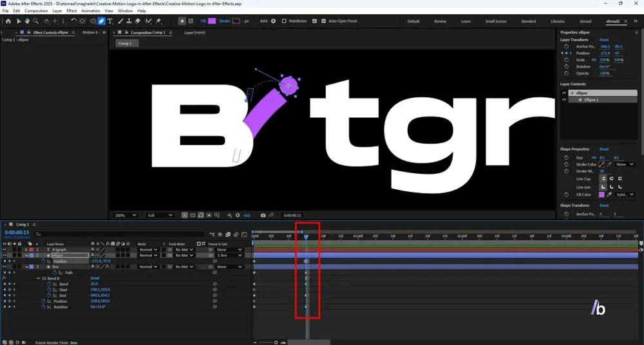The image size is (644, 345).
Task: Click the Comp 1 breadcrumb button in viewer
Action: pyautogui.click(x=126, y=43)
